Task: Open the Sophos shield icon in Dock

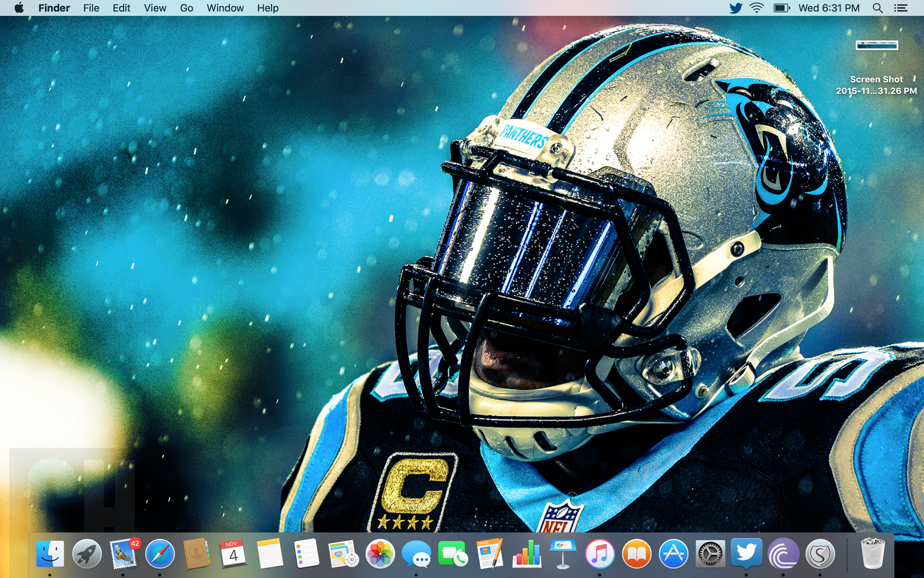Action: [x=820, y=553]
